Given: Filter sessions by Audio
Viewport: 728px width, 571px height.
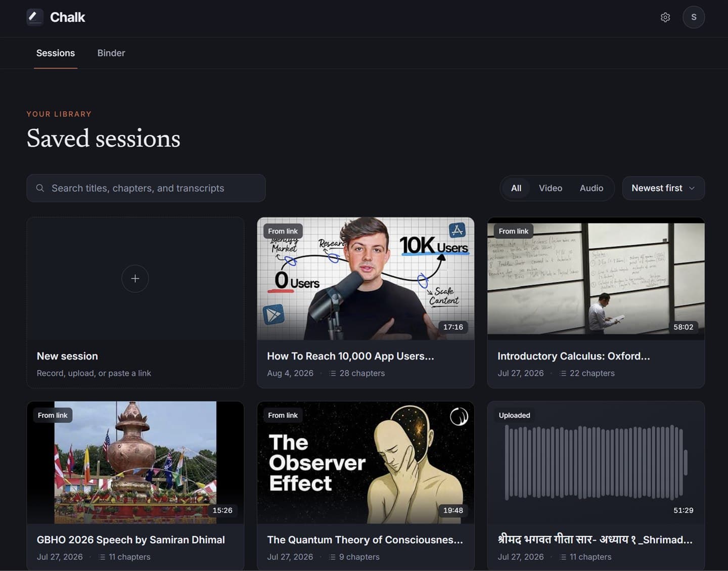Looking at the screenshot, I should coord(591,188).
